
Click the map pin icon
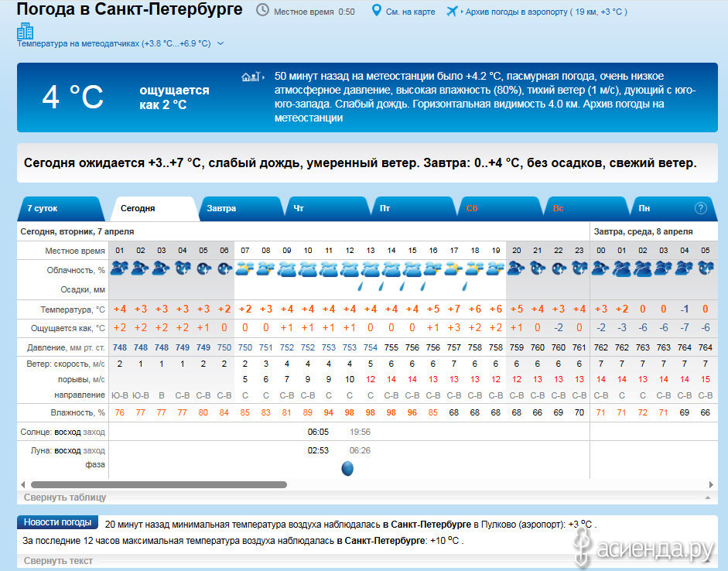click(x=376, y=11)
